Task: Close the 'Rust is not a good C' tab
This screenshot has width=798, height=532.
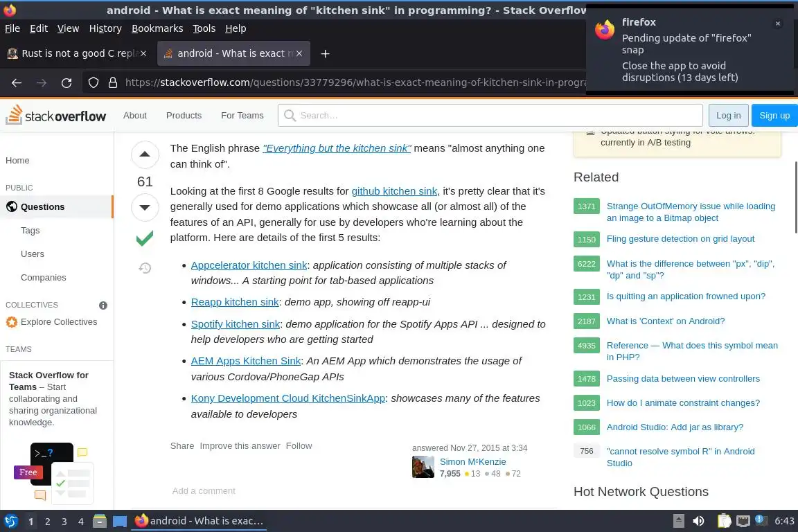Action: pyautogui.click(x=143, y=53)
